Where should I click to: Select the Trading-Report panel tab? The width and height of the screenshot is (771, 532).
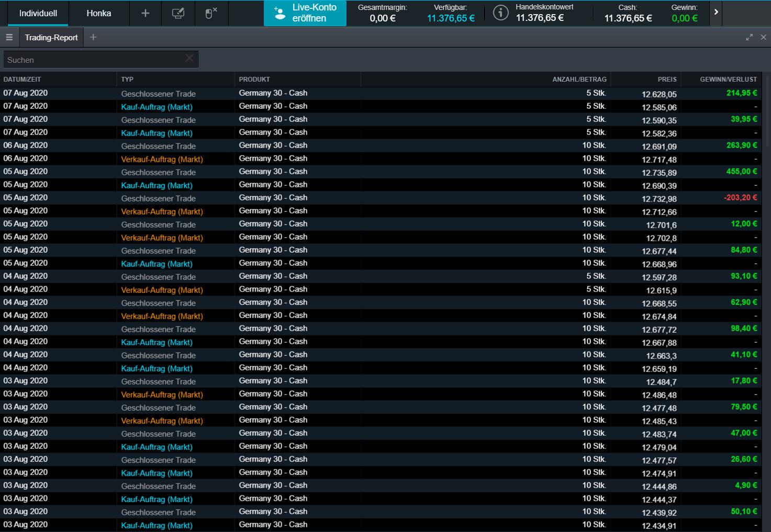51,37
